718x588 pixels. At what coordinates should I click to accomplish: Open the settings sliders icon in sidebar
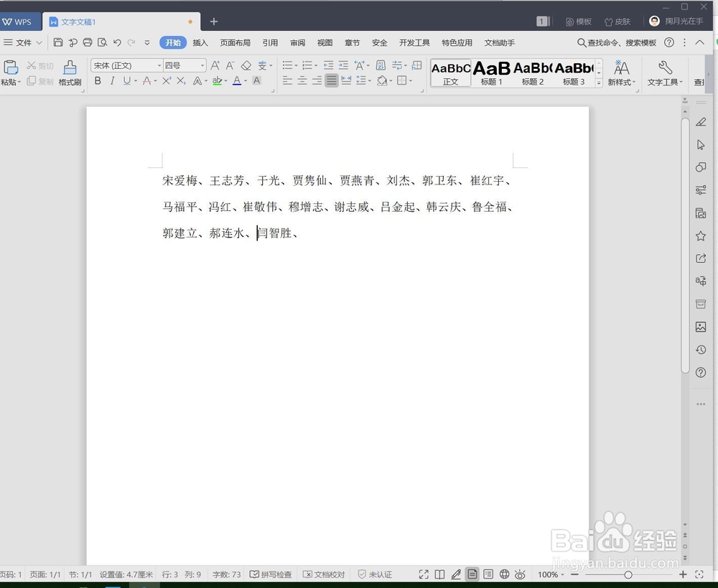[x=701, y=190]
